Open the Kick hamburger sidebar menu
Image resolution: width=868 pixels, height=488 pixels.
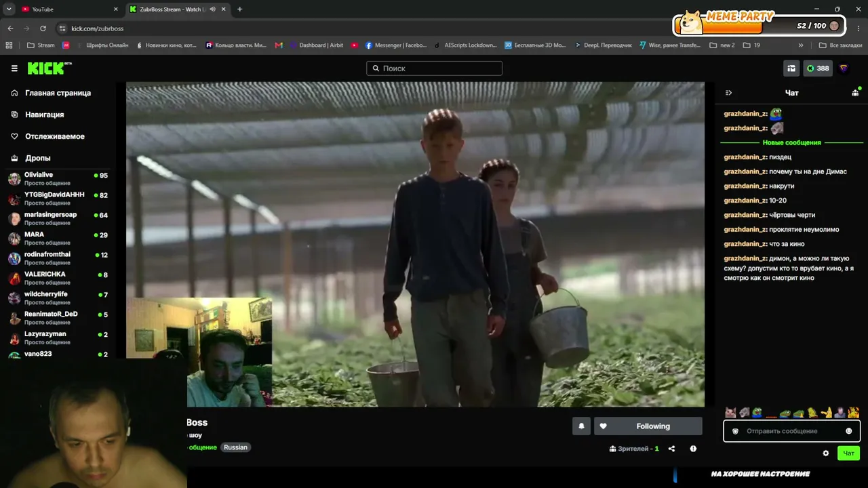point(14,68)
